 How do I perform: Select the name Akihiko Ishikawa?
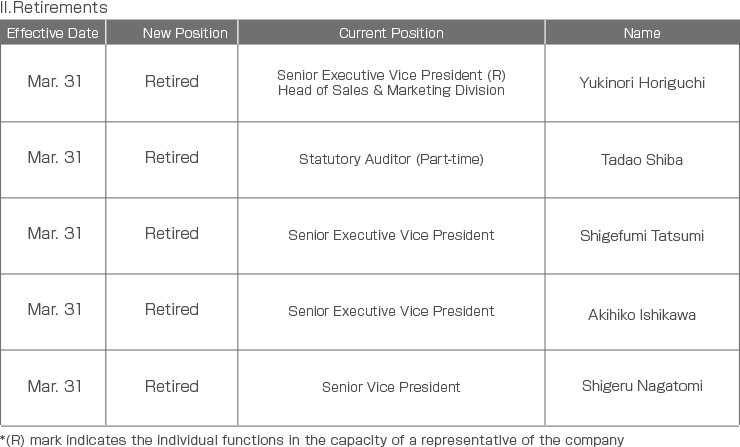point(642,315)
